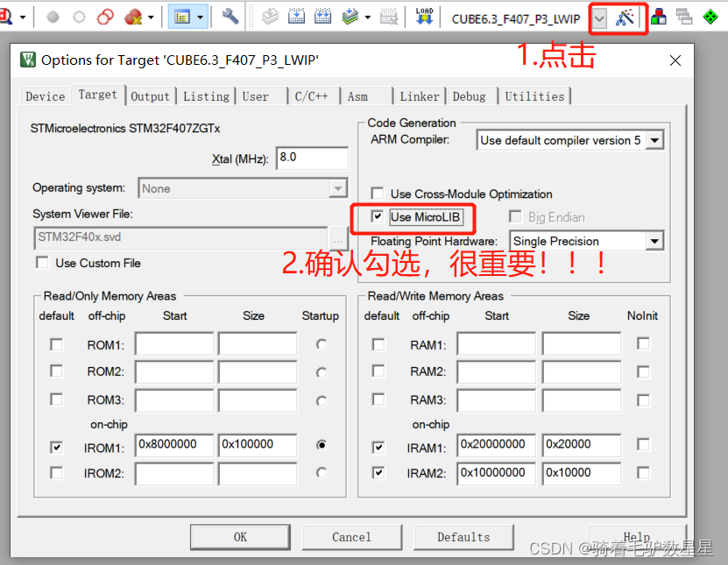The width and height of the screenshot is (728, 565).
Task: Close the Options for Target dialog
Action: click(675, 60)
